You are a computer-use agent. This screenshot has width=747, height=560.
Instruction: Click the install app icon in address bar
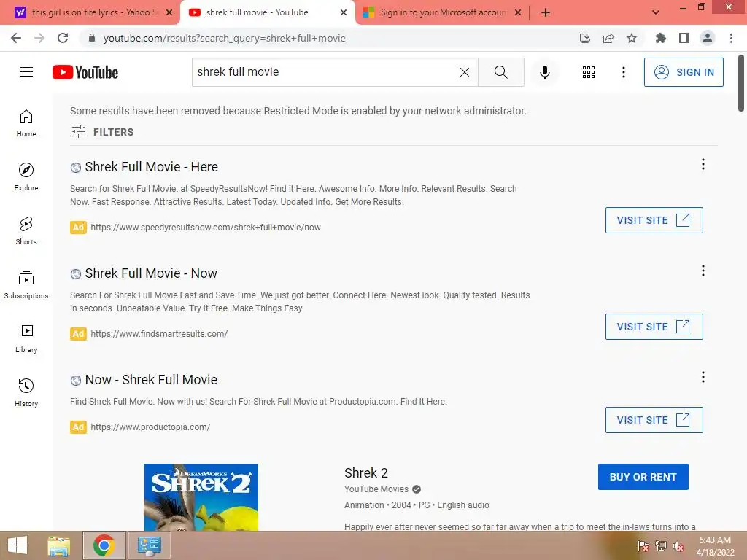click(585, 38)
